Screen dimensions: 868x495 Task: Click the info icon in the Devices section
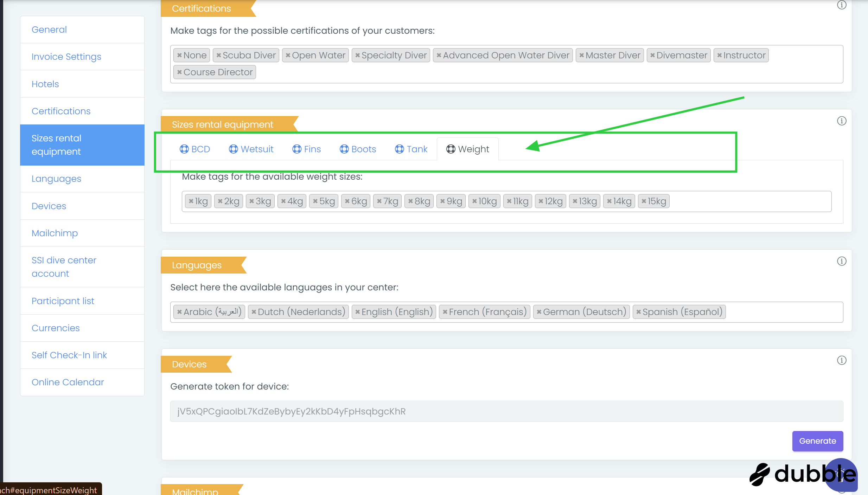pos(841,360)
